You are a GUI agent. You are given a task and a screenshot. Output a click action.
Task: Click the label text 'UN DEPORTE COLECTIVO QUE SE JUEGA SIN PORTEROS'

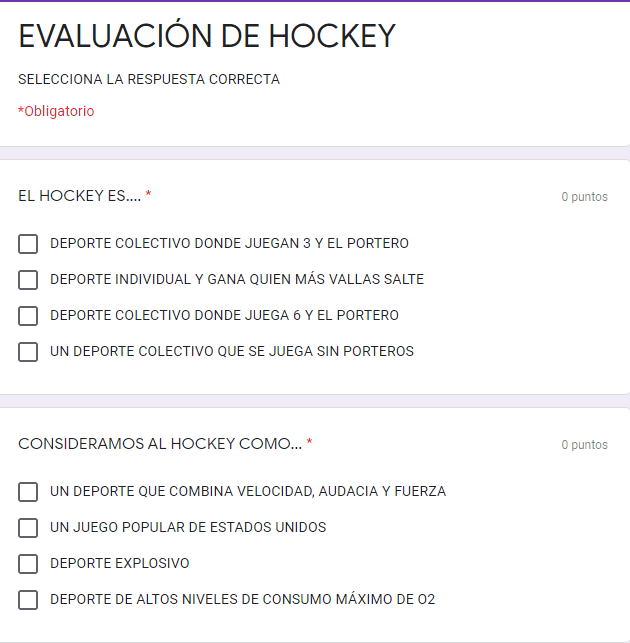pyautogui.click(x=232, y=352)
